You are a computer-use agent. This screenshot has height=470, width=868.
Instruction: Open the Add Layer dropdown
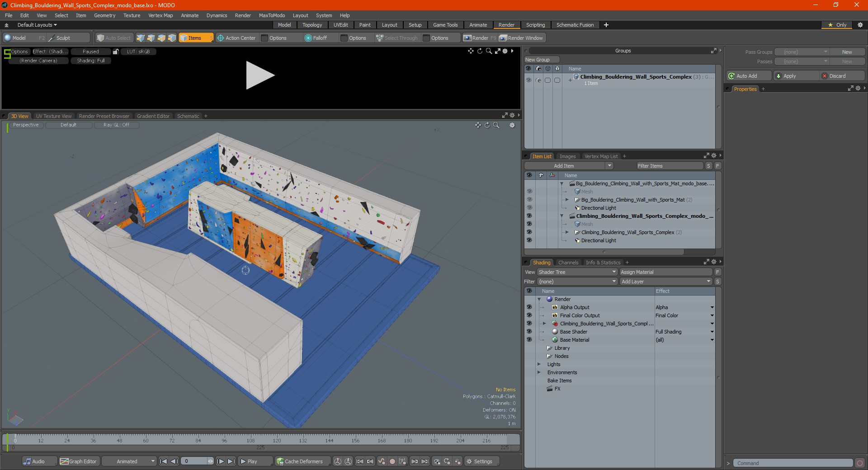pyautogui.click(x=666, y=282)
